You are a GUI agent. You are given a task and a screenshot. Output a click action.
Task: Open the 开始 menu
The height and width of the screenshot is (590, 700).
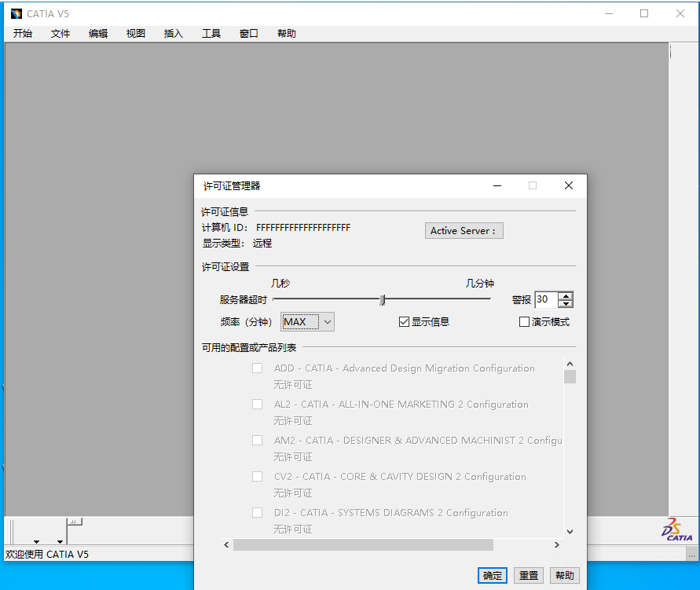[22, 34]
